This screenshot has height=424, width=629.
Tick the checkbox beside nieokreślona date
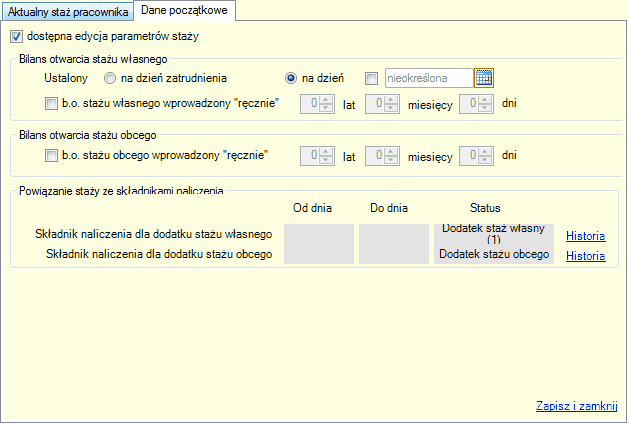[371, 78]
